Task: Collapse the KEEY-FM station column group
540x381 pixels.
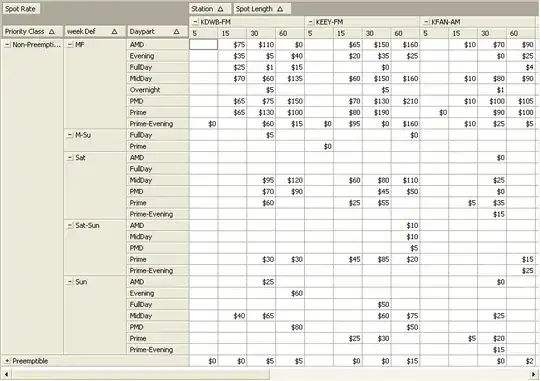Action: pos(310,22)
